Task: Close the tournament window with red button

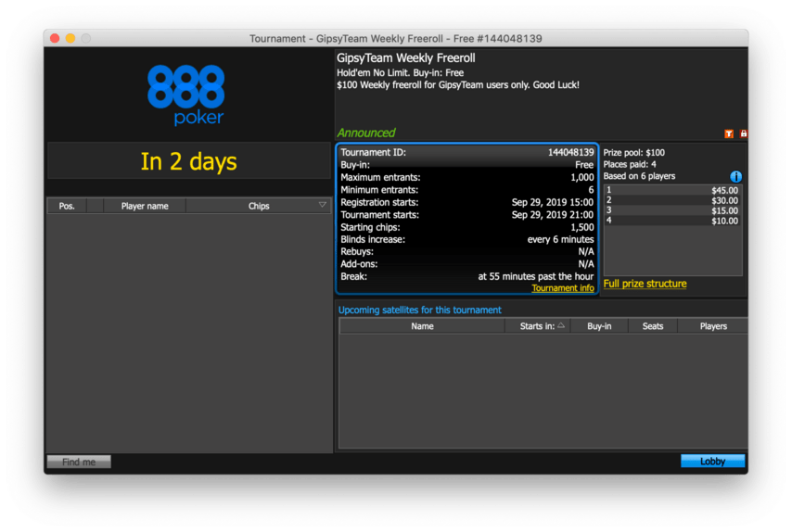Action: point(54,38)
